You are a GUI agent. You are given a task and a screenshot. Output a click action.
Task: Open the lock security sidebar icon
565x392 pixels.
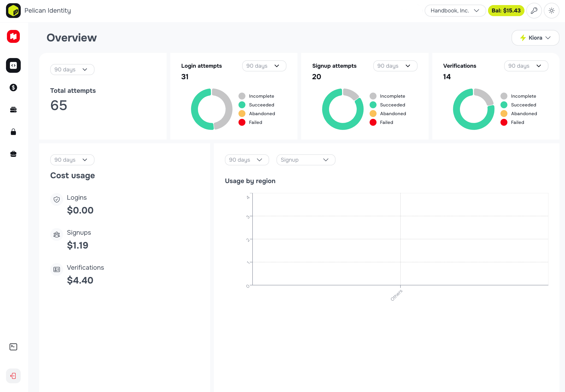[13, 132]
